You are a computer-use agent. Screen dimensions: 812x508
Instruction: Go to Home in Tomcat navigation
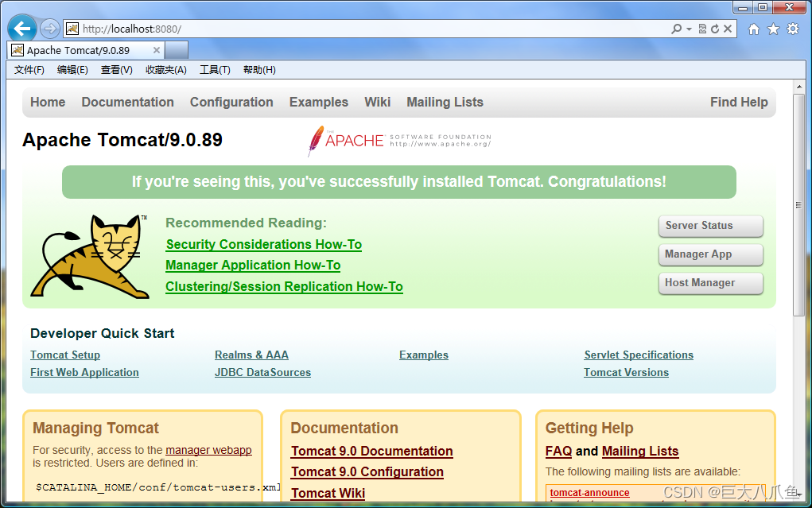tap(48, 102)
